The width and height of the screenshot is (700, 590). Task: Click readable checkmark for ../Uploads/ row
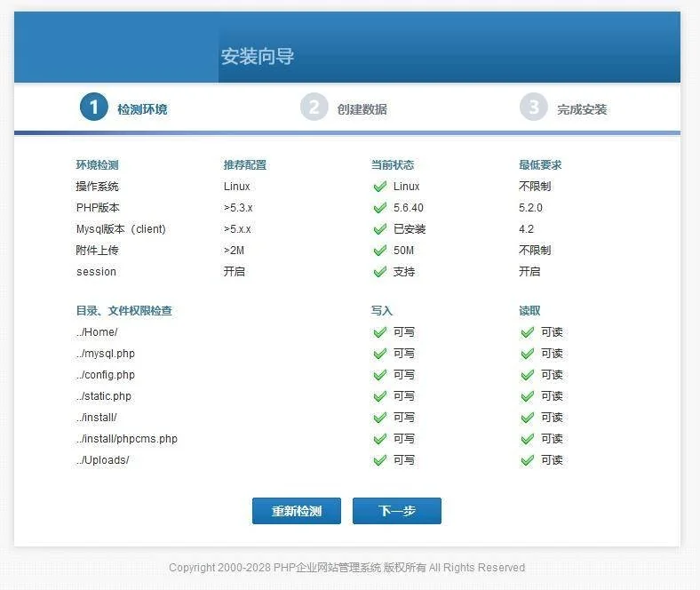[528, 460]
